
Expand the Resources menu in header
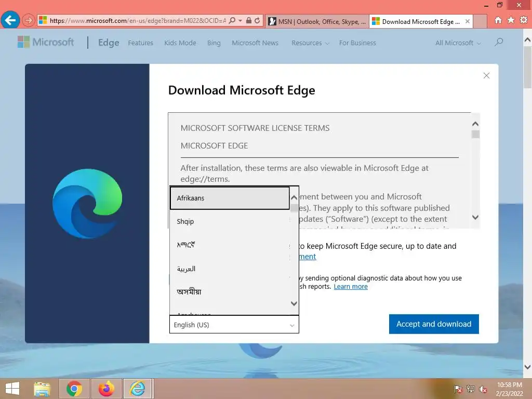click(310, 43)
